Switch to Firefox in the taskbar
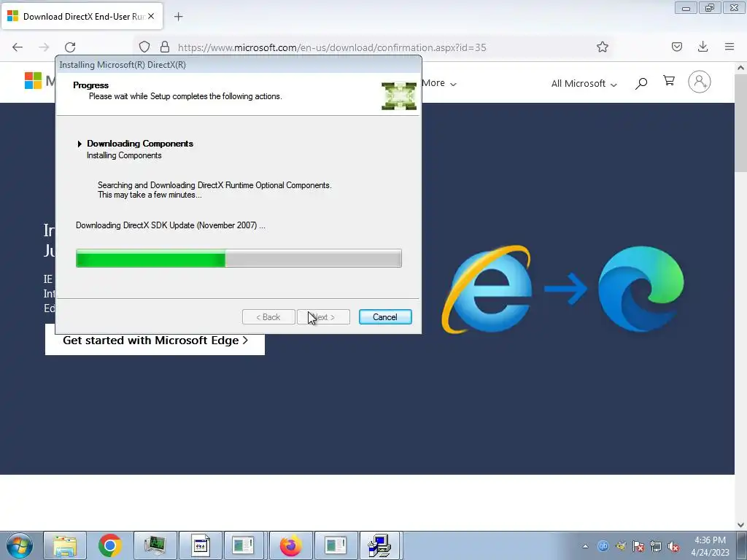Image resolution: width=747 pixels, height=560 pixels. point(290,545)
